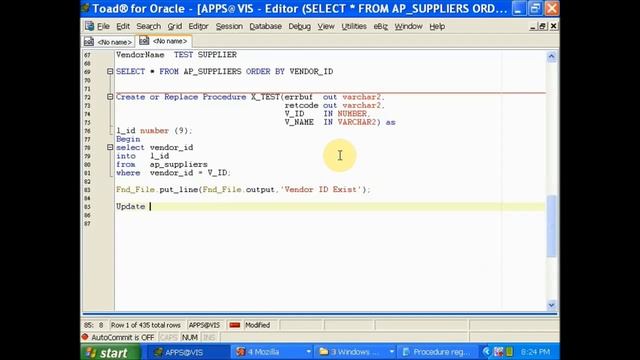Open the Help menu
Viewport: 640px width, 360px height.
click(x=437, y=26)
